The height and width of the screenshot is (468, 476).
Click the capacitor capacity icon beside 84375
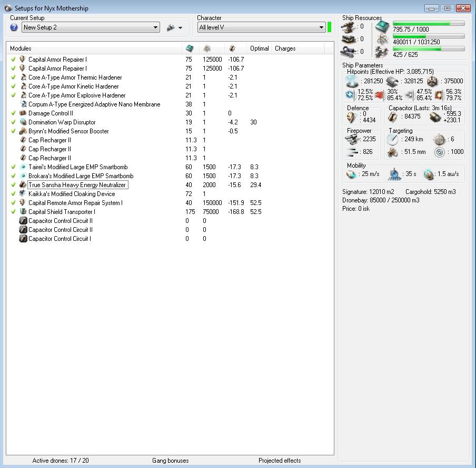point(392,117)
